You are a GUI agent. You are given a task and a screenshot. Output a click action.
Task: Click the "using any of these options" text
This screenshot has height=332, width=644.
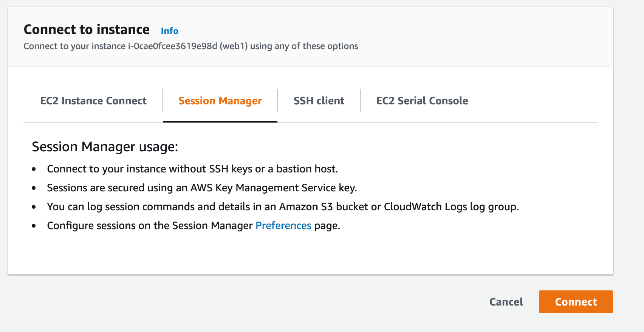(x=304, y=46)
